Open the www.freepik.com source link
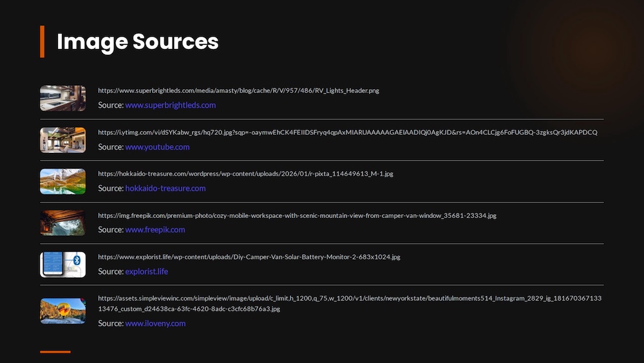This screenshot has height=363, width=644. coord(155,230)
